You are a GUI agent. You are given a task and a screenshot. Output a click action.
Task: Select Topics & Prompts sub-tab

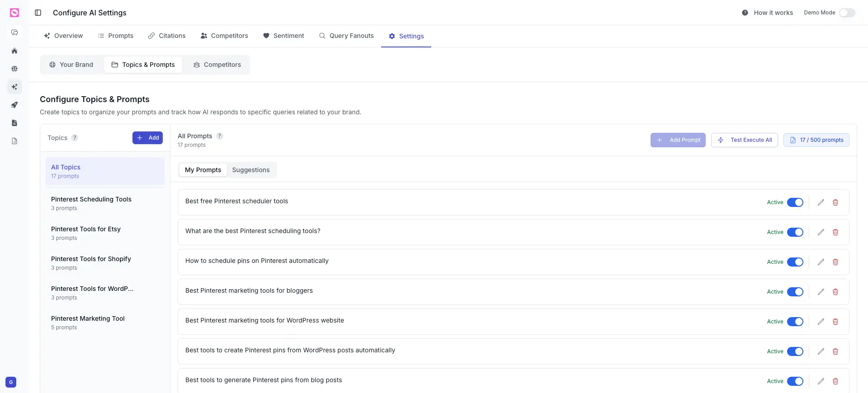point(143,65)
